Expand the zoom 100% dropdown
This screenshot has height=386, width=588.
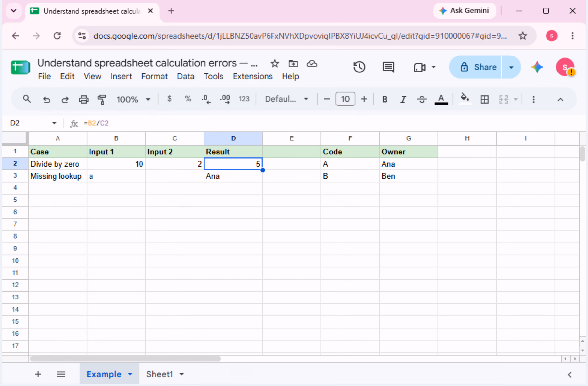(148, 99)
